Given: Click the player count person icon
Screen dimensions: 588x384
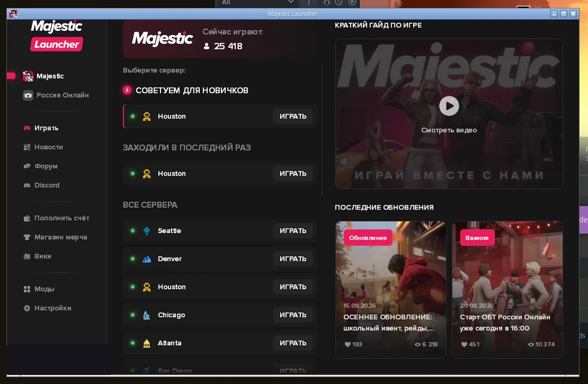Looking at the screenshot, I should (207, 46).
